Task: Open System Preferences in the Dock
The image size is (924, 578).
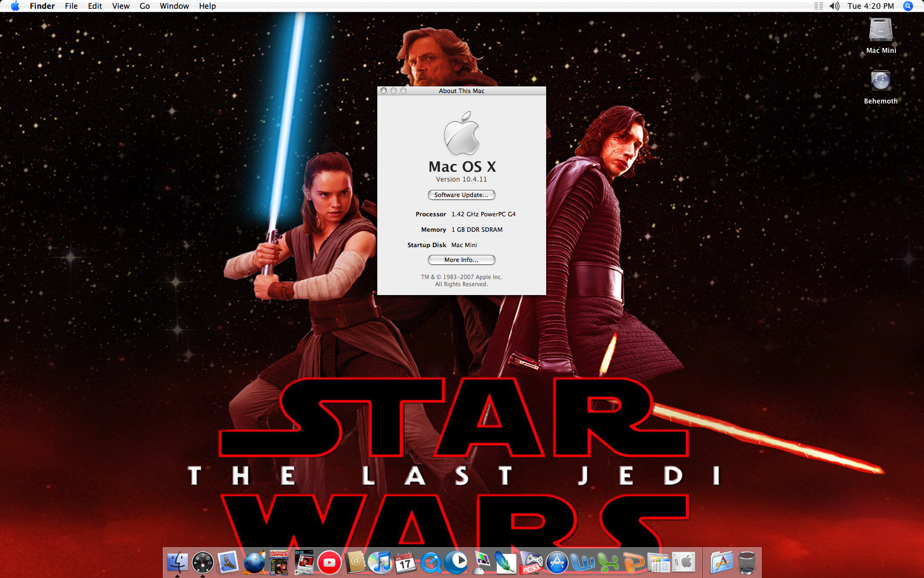Action: tap(684, 562)
